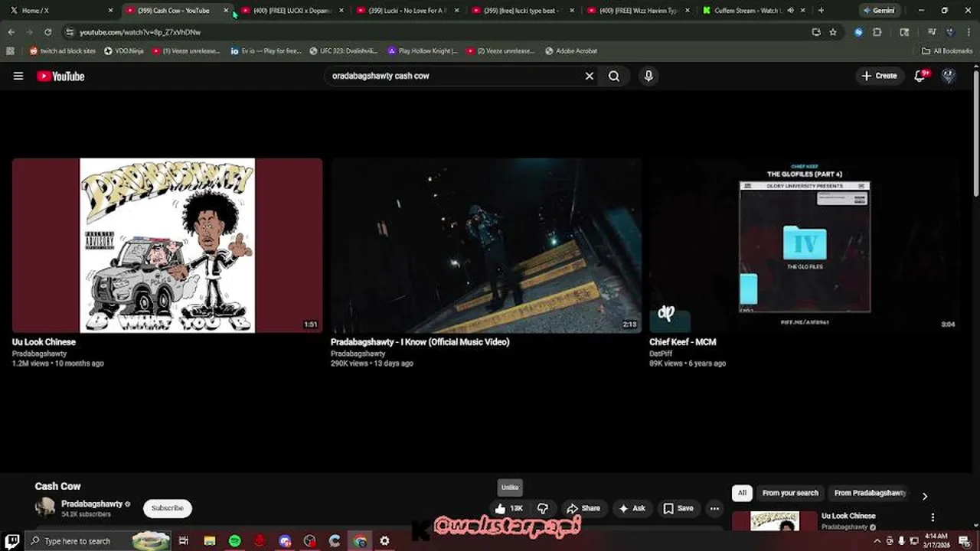The image size is (980, 551).
Task: Select the All filter chip
Action: pos(742,493)
